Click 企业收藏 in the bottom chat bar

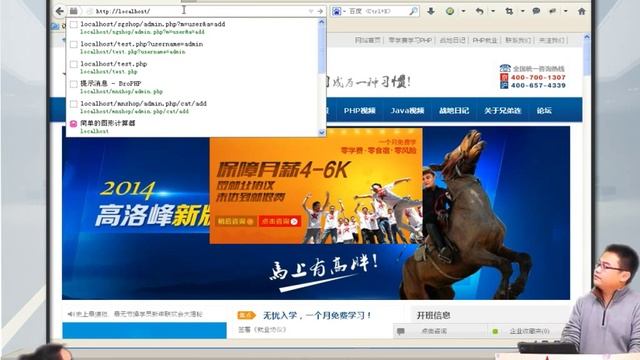coord(529,331)
